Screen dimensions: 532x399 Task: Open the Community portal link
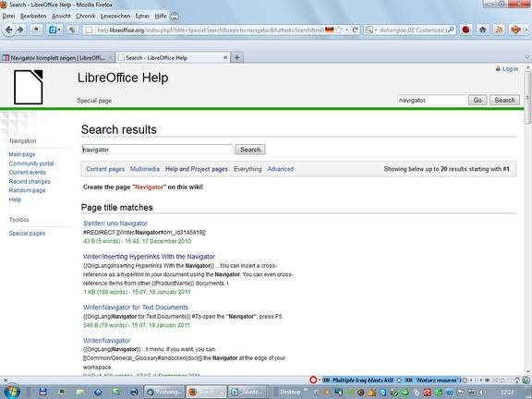point(31,163)
